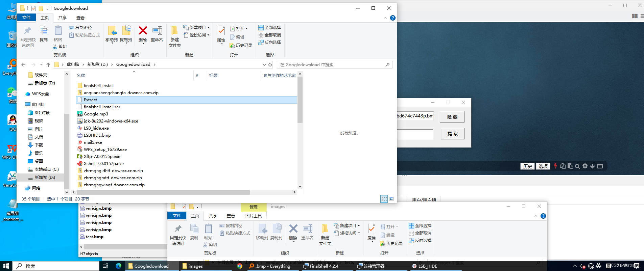The image size is (644, 271).
Task: Click the Windows Start button
Action: click(6, 266)
